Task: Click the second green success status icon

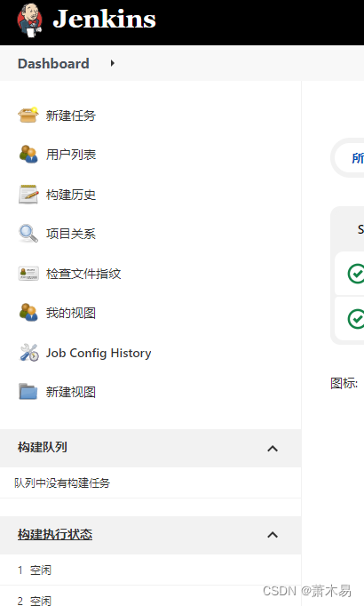Action: (356, 319)
